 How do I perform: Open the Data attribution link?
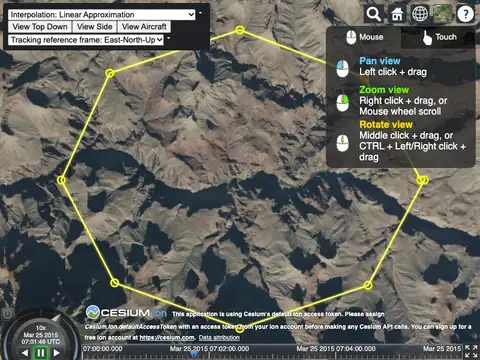point(219,338)
